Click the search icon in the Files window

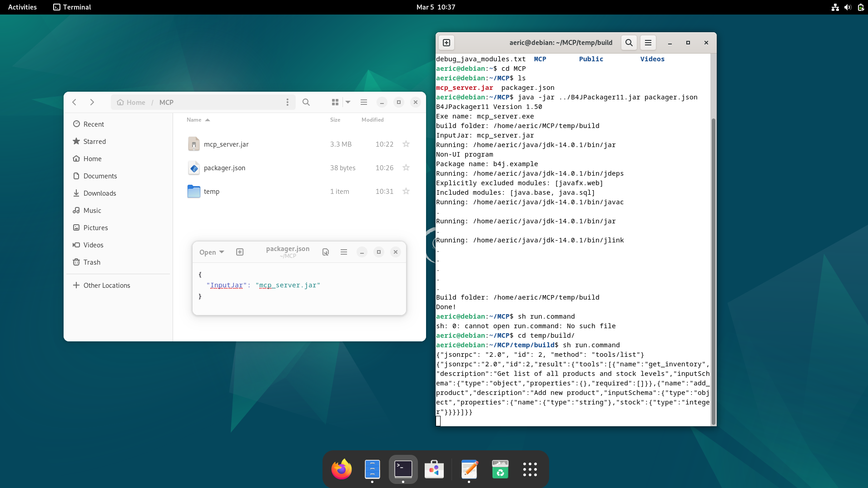pos(306,102)
